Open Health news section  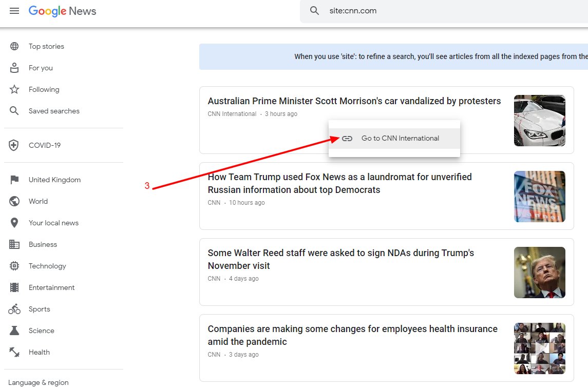tap(40, 352)
